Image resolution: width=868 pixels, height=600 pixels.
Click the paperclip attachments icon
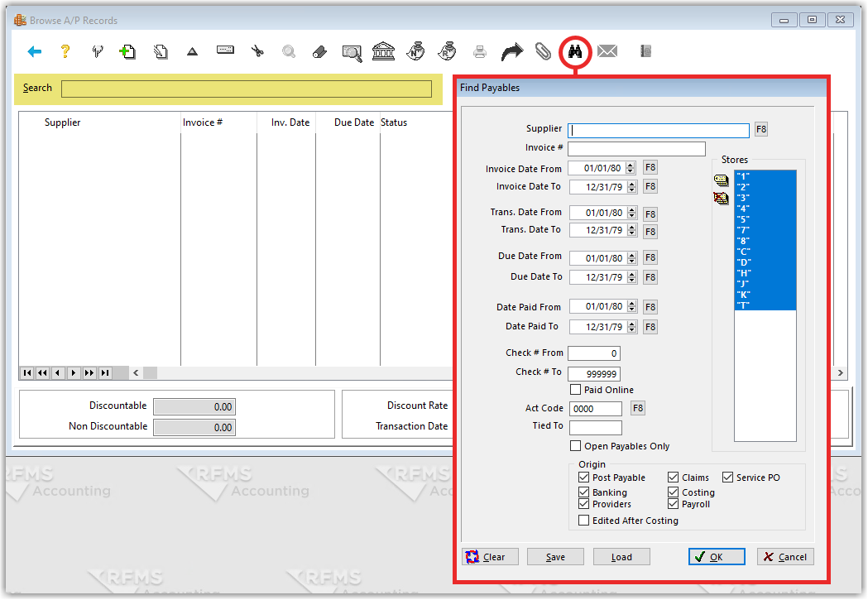[x=543, y=51]
